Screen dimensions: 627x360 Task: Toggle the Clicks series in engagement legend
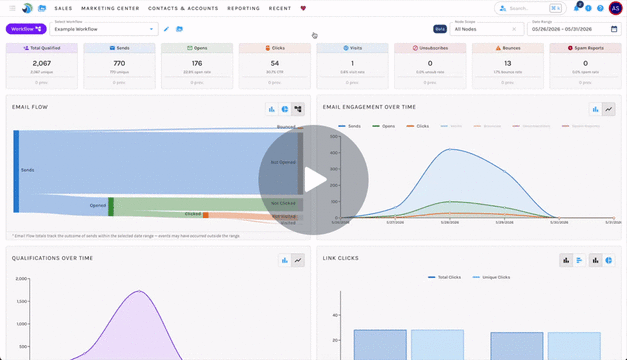417,126
